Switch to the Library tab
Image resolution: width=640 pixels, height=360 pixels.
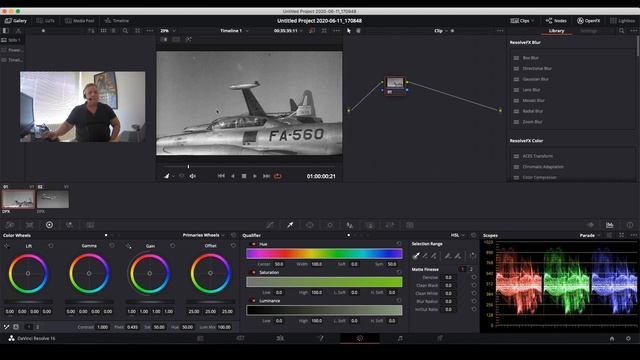556,31
